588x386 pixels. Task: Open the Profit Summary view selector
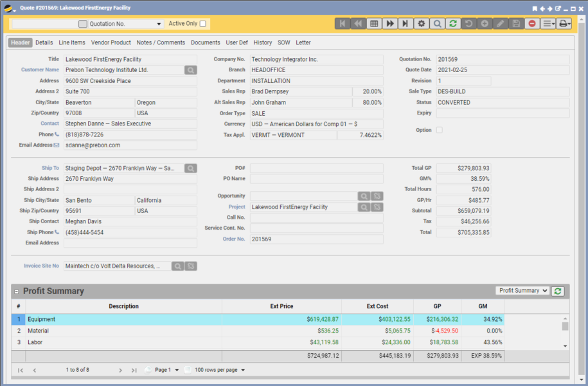pyautogui.click(x=522, y=291)
